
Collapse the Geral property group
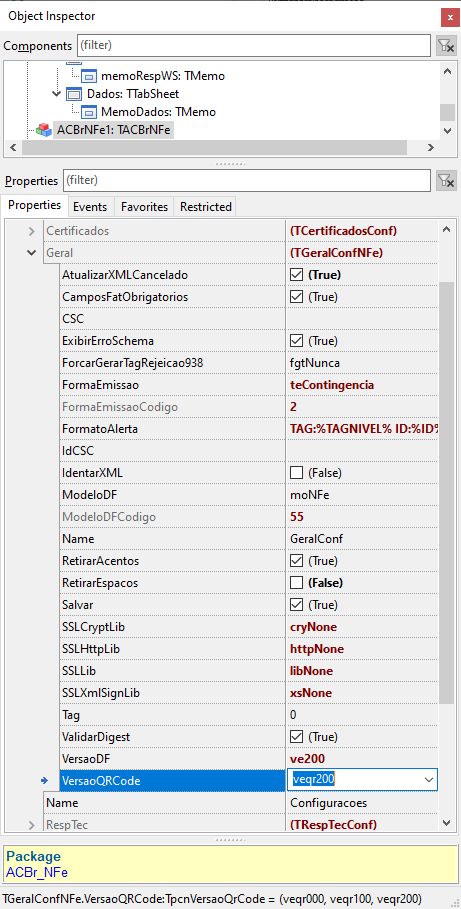click(x=32, y=253)
